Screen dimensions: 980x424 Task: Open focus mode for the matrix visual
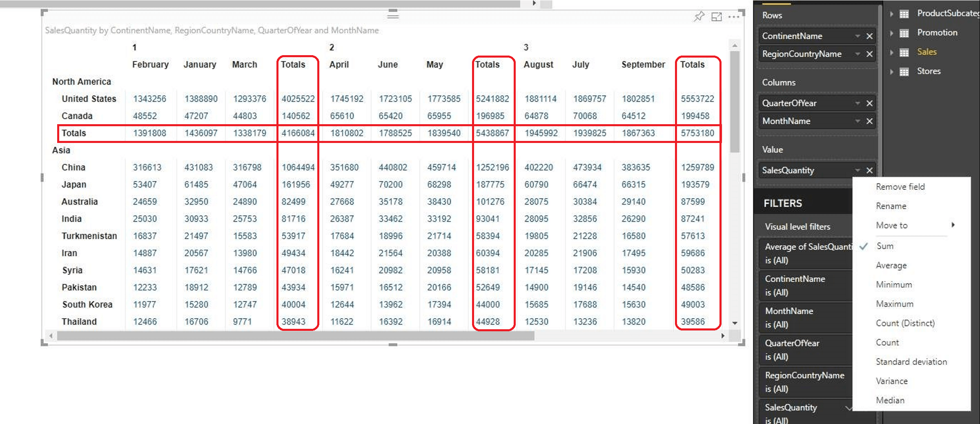tap(717, 16)
